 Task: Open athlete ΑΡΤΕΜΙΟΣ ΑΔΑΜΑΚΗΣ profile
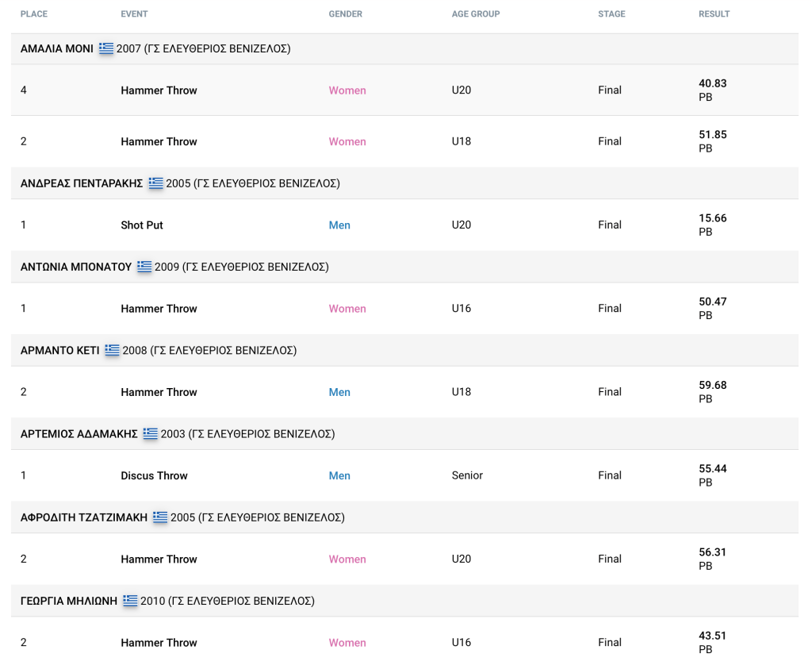click(79, 434)
